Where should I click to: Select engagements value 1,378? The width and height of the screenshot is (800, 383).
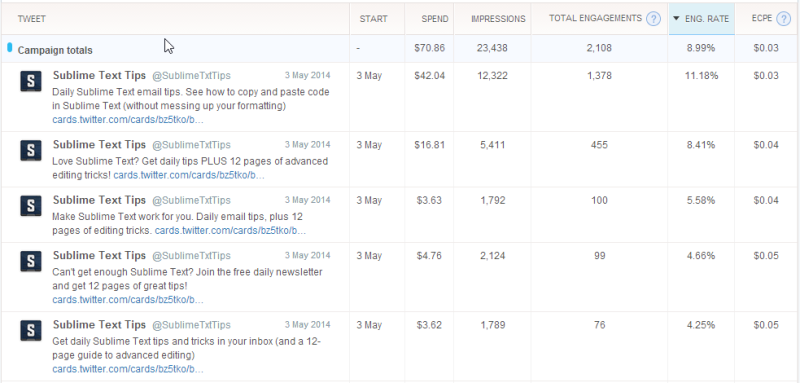(x=599, y=76)
